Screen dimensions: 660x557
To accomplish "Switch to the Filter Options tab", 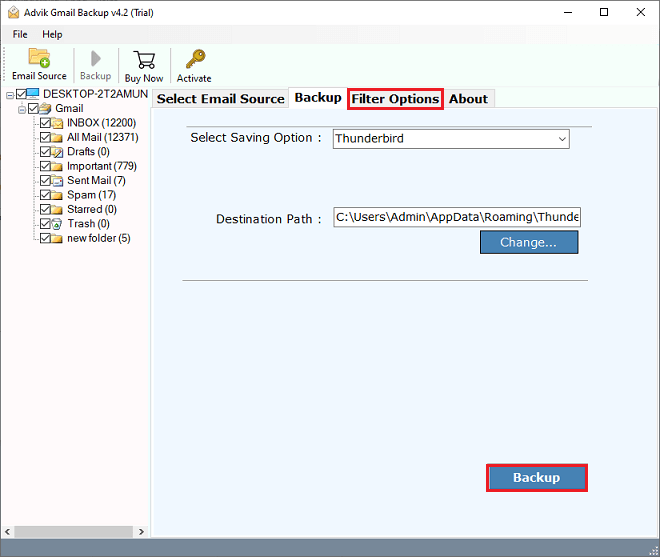I will coord(395,98).
